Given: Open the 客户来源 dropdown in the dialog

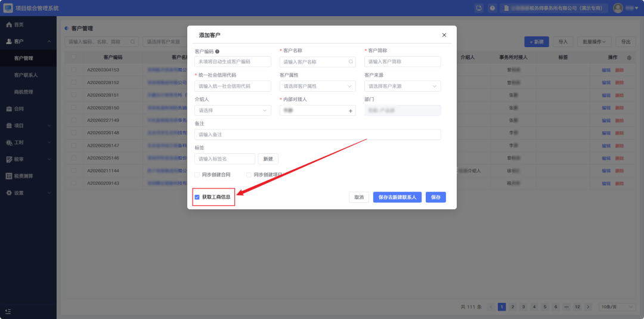Looking at the screenshot, I should (x=402, y=86).
